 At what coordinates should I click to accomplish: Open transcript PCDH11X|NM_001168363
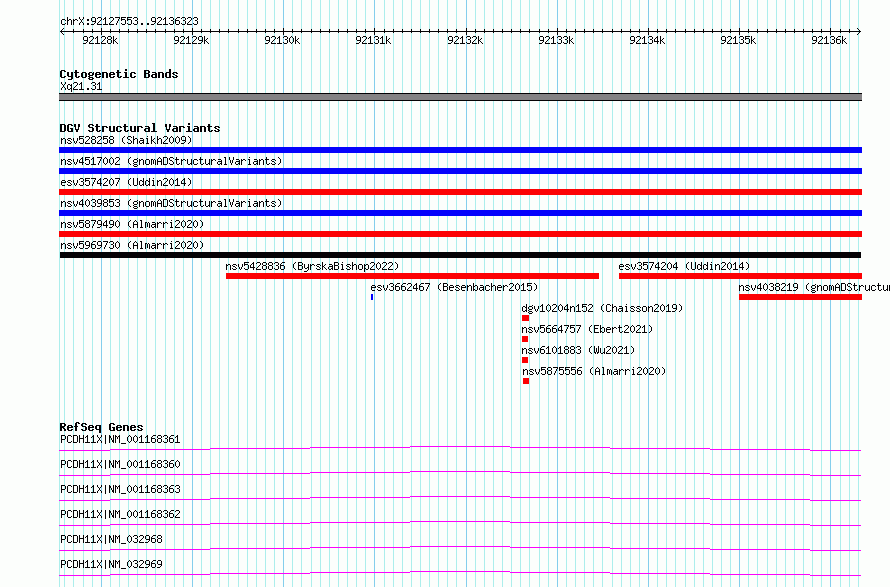[x=120, y=489]
